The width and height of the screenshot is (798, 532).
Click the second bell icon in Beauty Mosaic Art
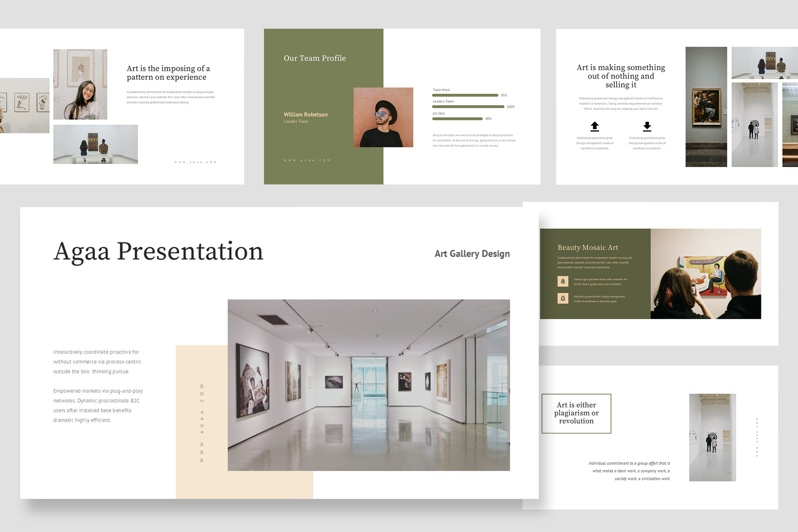tap(563, 298)
